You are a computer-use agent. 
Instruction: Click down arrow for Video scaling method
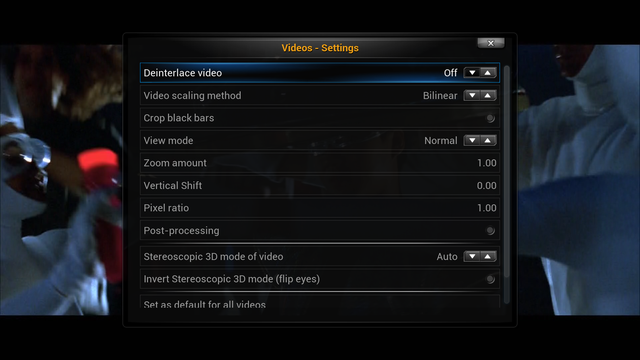[x=472, y=96]
